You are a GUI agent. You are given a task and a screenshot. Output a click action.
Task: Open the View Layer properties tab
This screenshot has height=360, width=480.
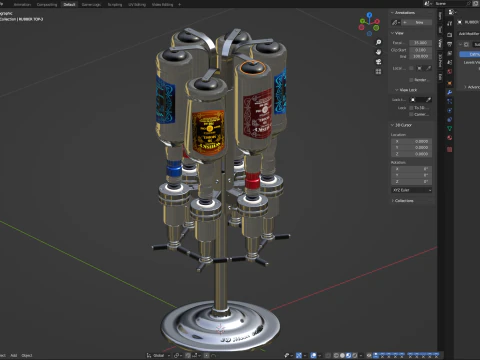click(450, 53)
